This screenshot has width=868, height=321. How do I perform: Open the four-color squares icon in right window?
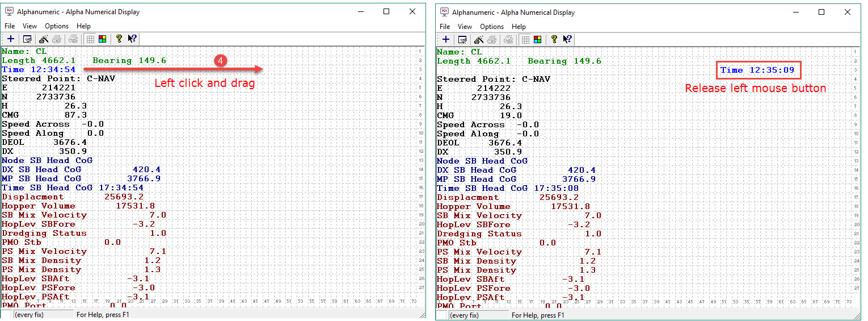point(538,40)
